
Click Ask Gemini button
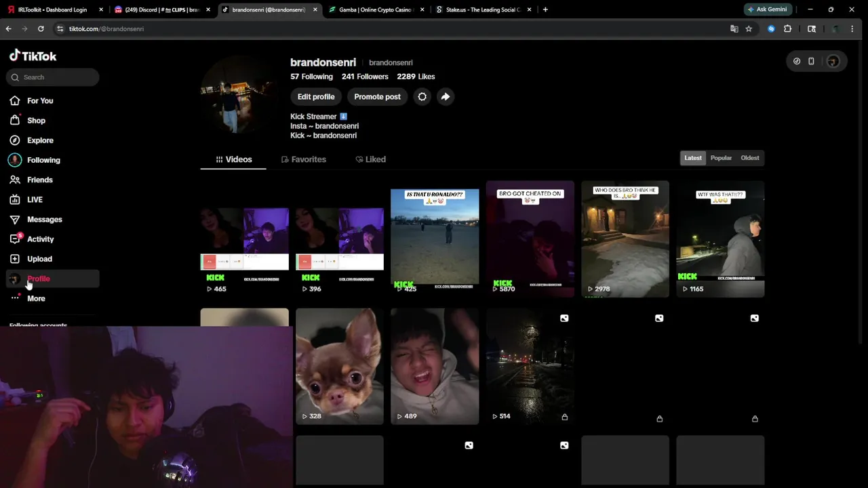coord(768,9)
